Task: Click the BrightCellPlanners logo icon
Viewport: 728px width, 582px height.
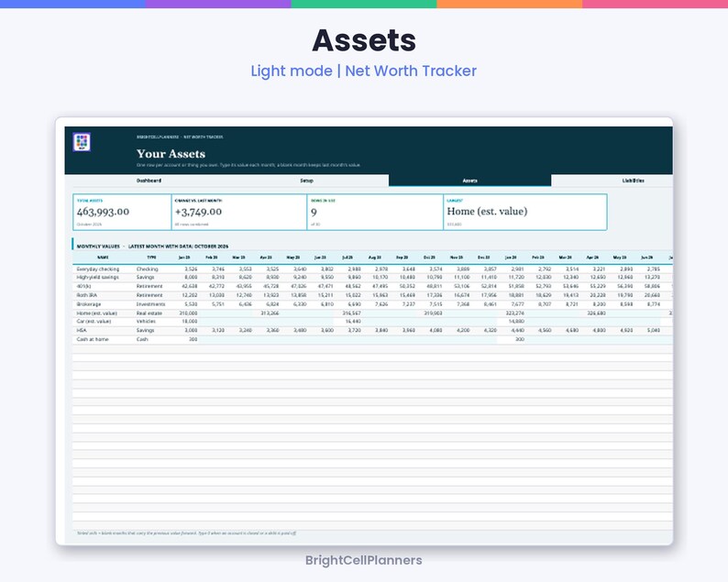Action: [82, 142]
